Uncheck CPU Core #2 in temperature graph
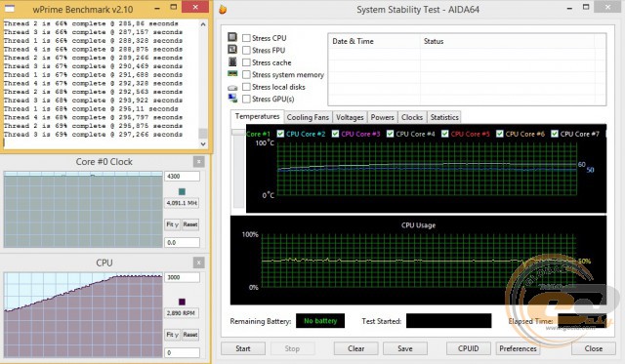The width and height of the screenshot is (625, 364). 280,134
